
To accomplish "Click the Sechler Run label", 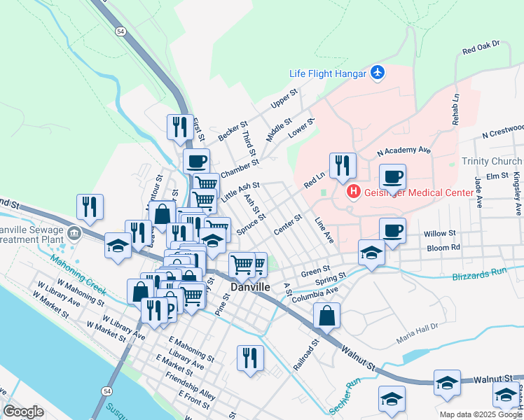I will point(345,396).
